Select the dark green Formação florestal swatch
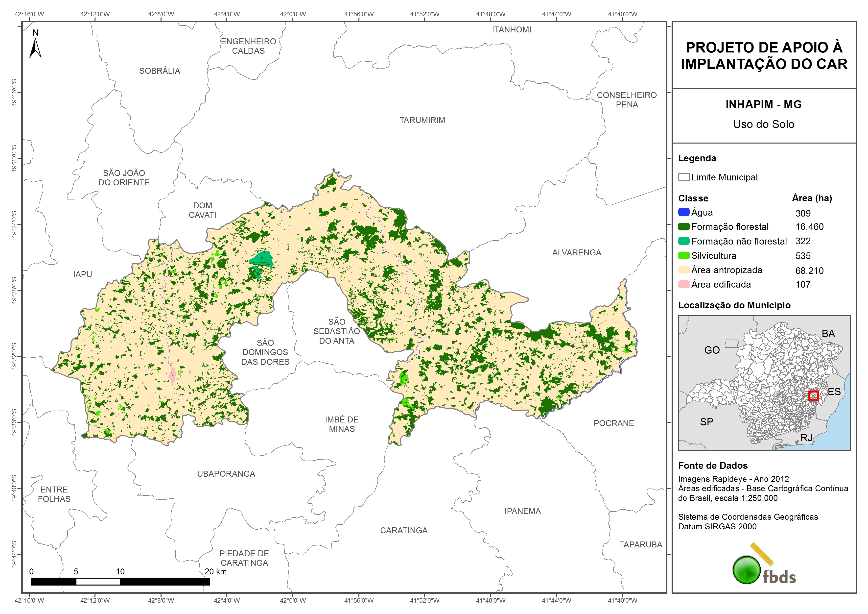Screen dimensions: 868x614 coord(683,227)
